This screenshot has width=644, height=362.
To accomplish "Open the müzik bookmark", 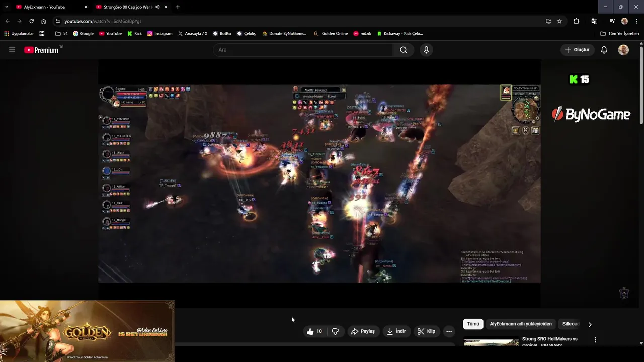I will [x=362, y=34].
